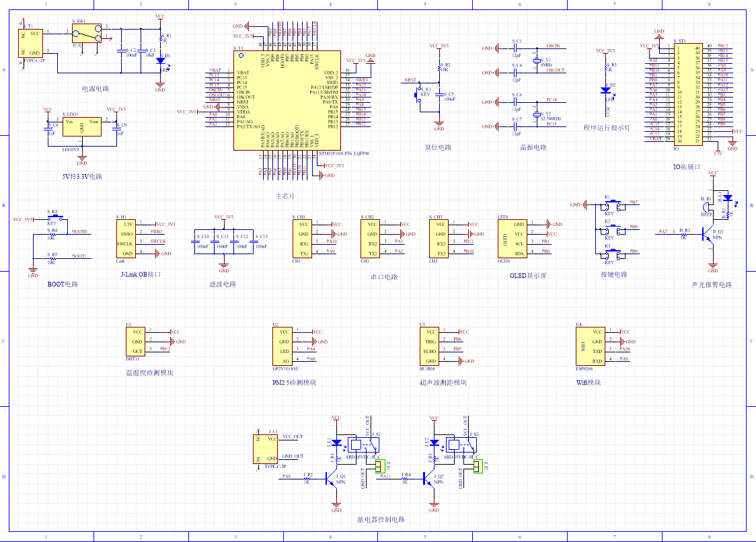Image resolution: width=756 pixels, height=542 pixels.
Task: Select the S_H1 J-Link header block
Action: point(126,239)
